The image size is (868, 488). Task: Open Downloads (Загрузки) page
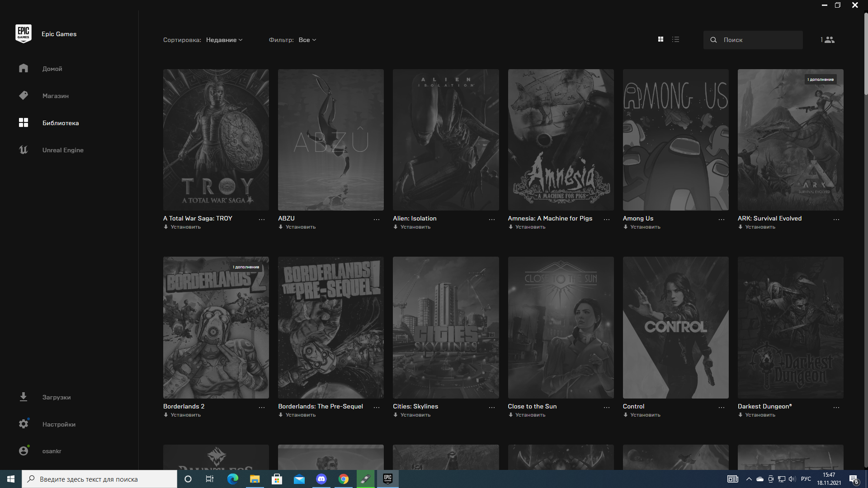pyautogui.click(x=56, y=397)
